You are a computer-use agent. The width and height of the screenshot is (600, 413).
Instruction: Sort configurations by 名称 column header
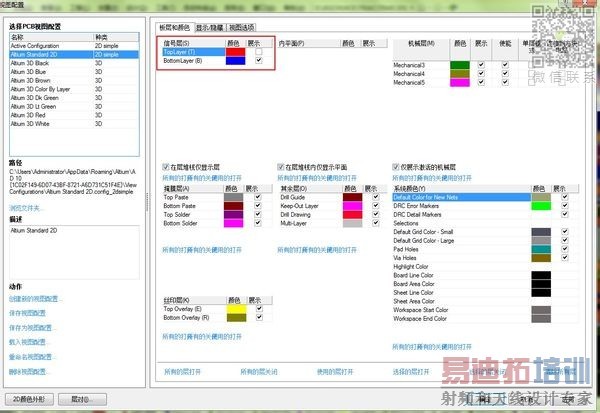coord(52,37)
